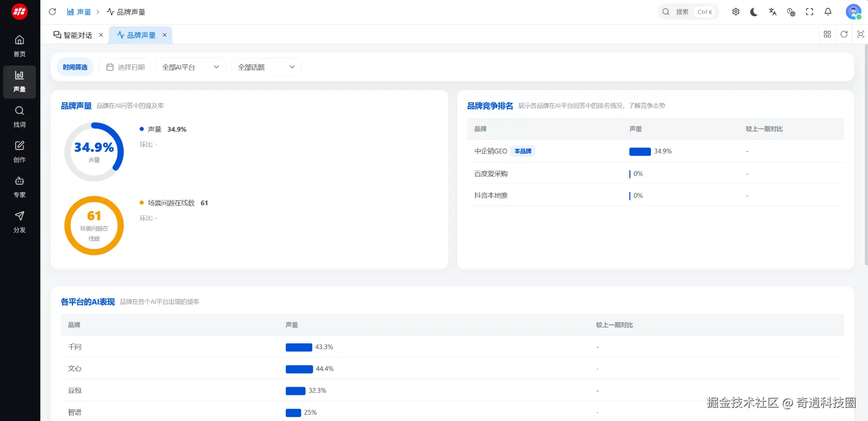Reload the current tab icon
This screenshot has height=421, width=868.
tap(844, 34)
